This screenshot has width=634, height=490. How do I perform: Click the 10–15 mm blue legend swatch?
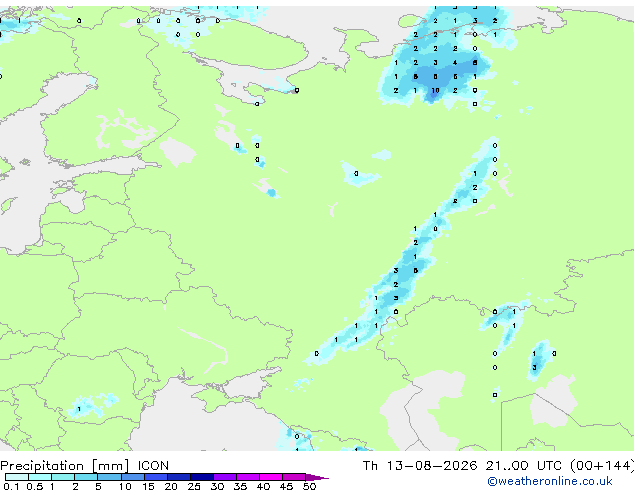(x=132, y=477)
